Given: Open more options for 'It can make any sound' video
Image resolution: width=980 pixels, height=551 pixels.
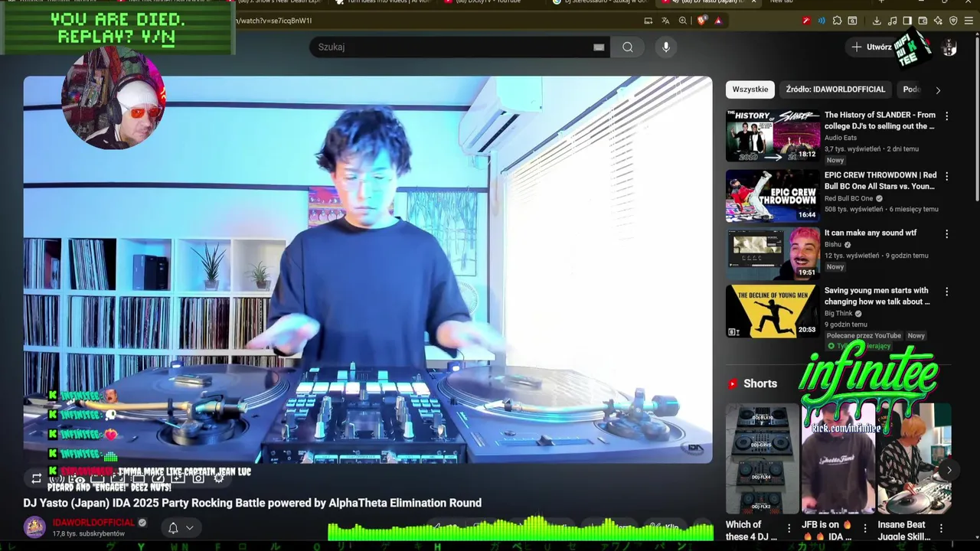Looking at the screenshot, I should tap(946, 233).
